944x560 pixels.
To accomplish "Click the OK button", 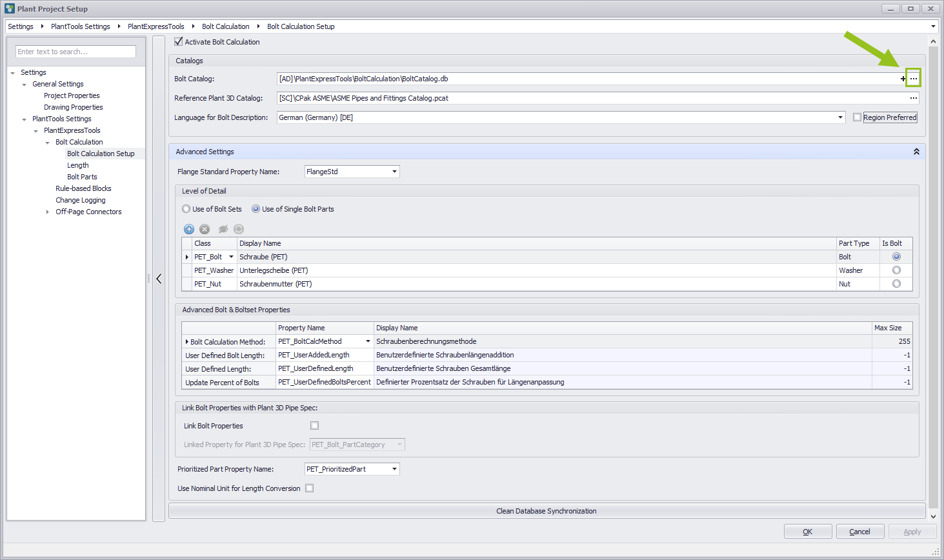I will [x=808, y=532].
